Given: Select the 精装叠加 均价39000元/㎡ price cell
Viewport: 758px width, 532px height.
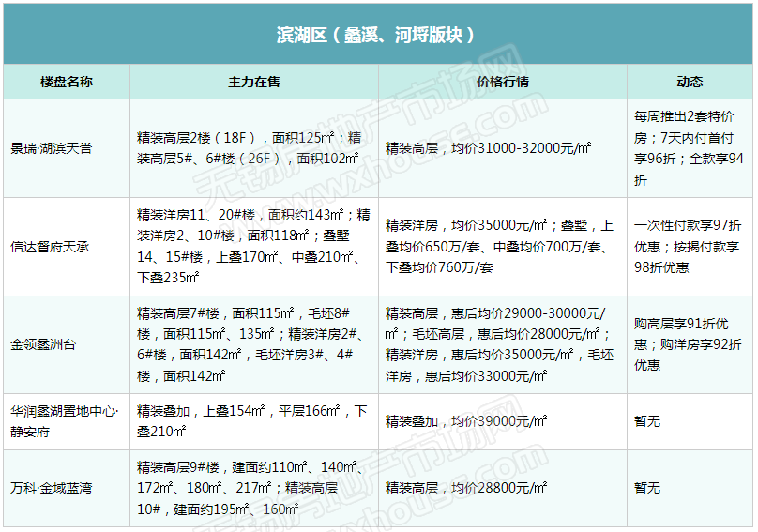Looking at the screenshot, I should 503,421.
